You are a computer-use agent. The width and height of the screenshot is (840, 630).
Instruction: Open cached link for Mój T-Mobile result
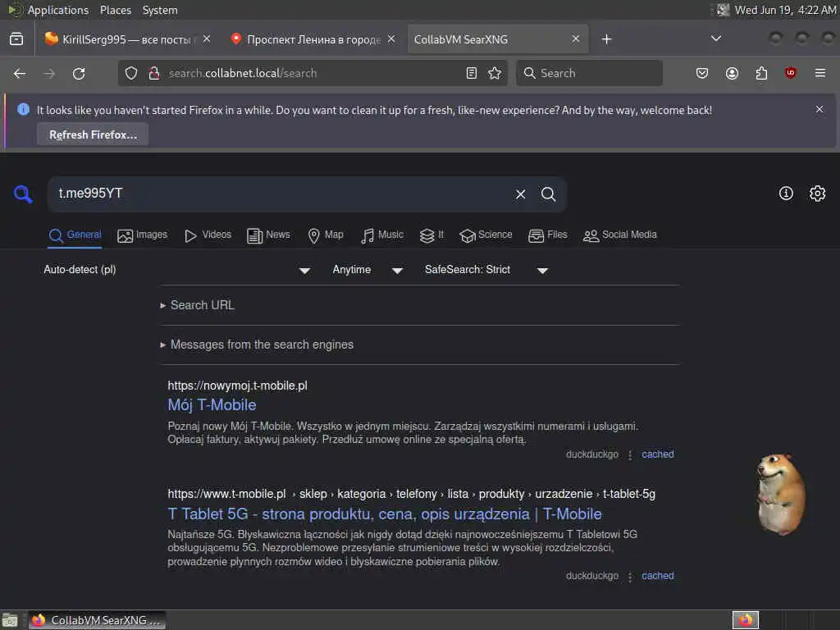pos(658,454)
